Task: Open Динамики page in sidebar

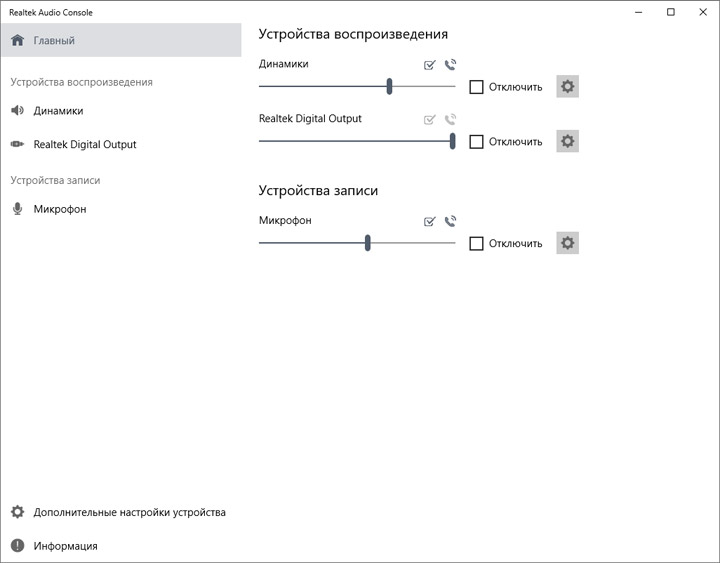Action: click(x=58, y=111)
